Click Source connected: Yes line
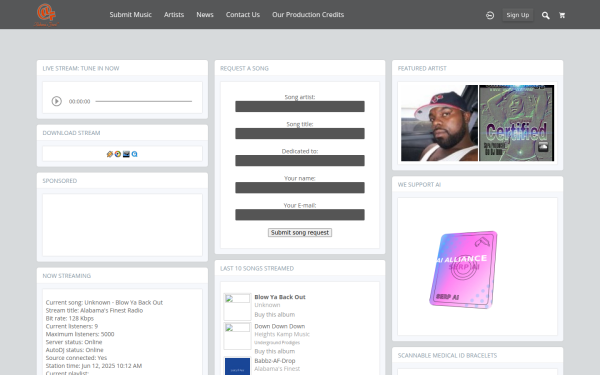This screenshot has height=375, width=600. pyautogui.click(x=76, y=358)
